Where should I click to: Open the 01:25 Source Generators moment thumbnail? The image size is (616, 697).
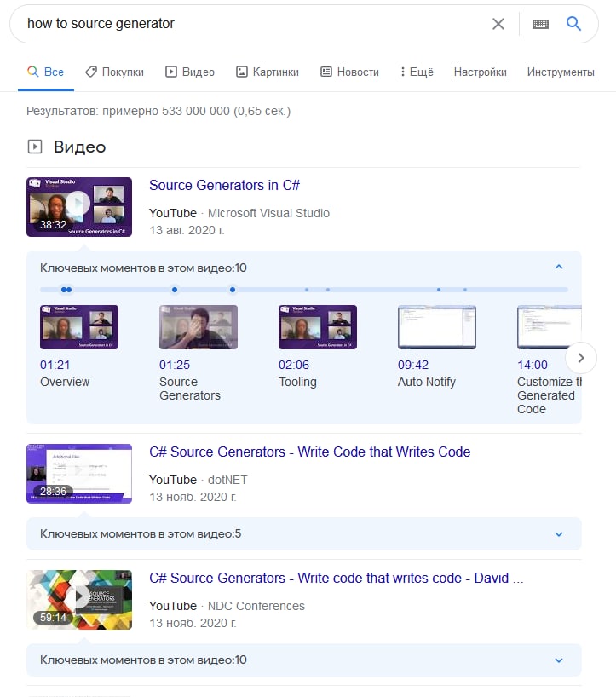pos(199,327)
